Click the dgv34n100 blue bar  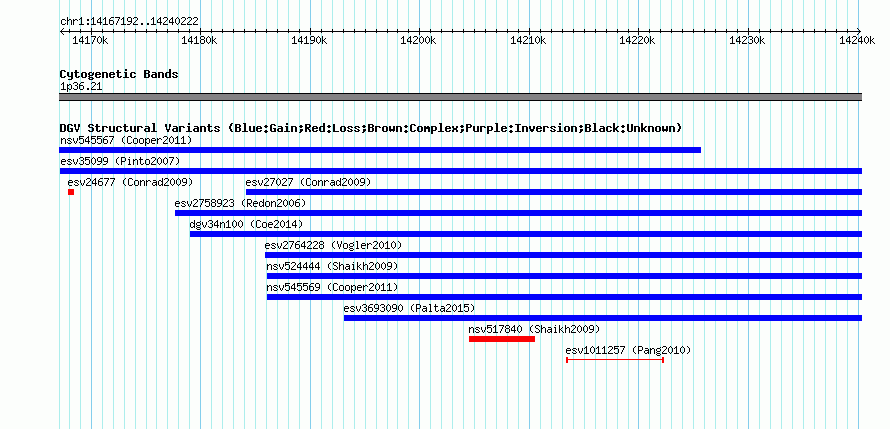(x=526, y=234)
